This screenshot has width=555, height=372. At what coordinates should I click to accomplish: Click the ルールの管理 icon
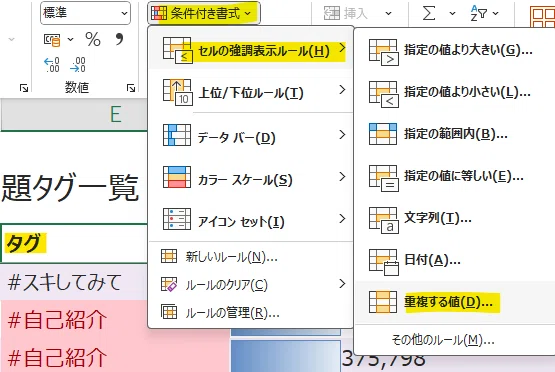pyautogui.click(x=169, y=312)
